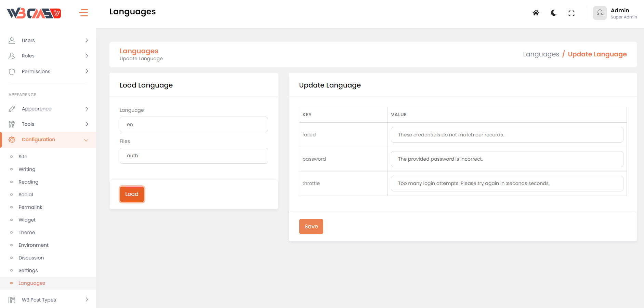
Task: Enter fullscreen using the expand icon
Action: pyautogui.click(x=571, y=13)
